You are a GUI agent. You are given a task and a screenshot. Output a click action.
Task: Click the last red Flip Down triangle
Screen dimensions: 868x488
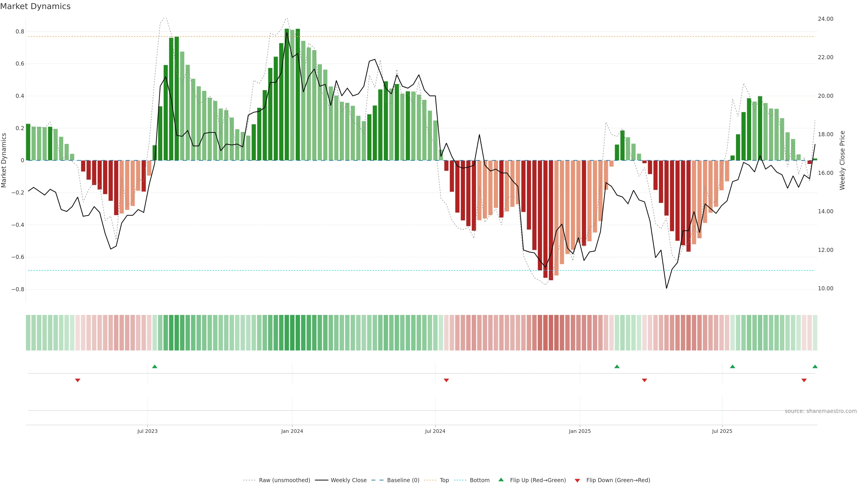click(804, 380)
